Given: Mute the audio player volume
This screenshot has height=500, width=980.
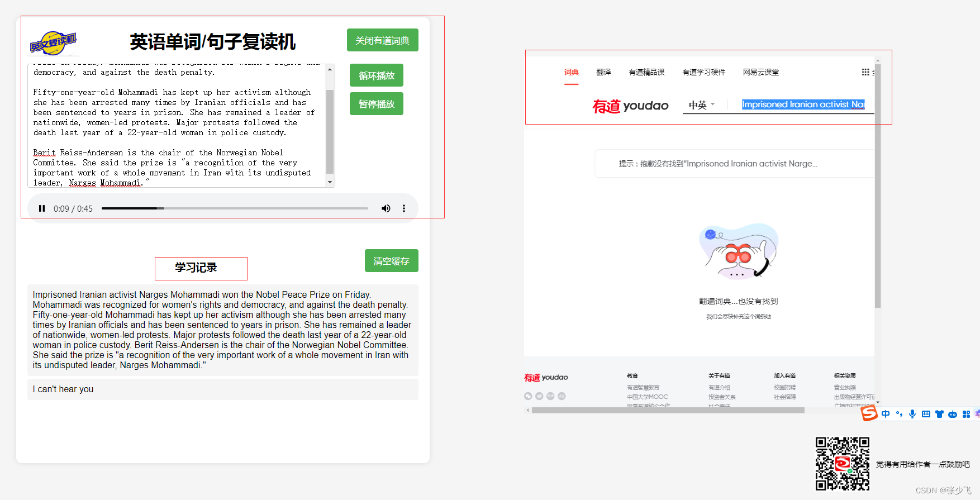Looking at the screenshot, I should (386, 208).
